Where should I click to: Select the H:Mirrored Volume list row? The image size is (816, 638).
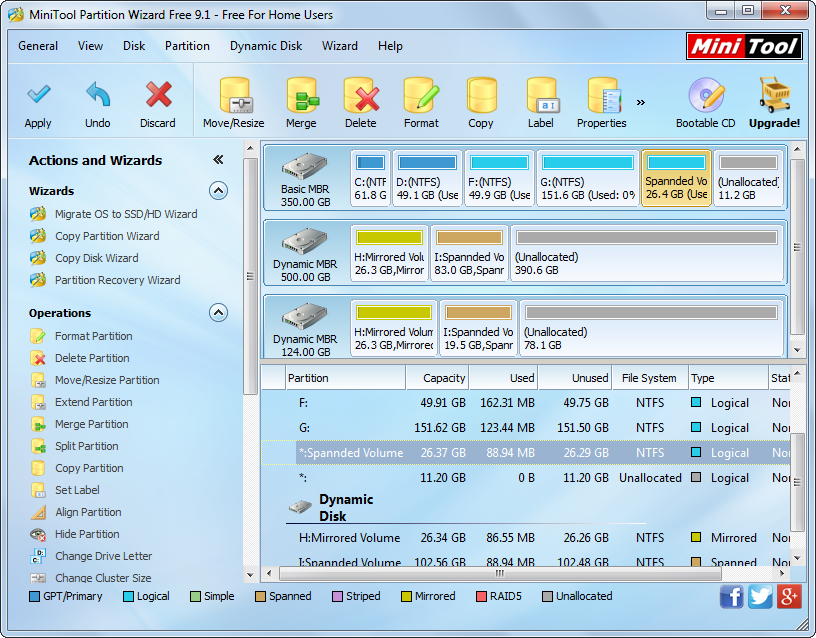526,538
